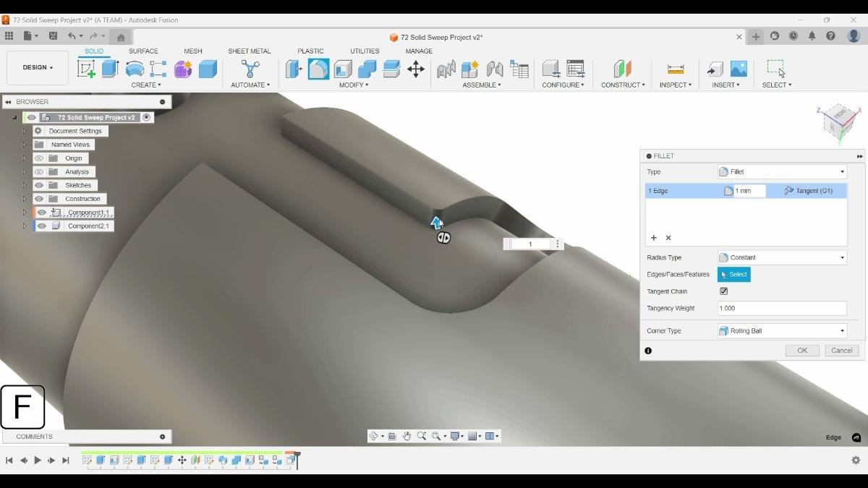The height and width of the screenshot is (488, 868).
Task: Switch to the SHEET METAL tab
Action: pyautogui.click(x=250, y=51)
